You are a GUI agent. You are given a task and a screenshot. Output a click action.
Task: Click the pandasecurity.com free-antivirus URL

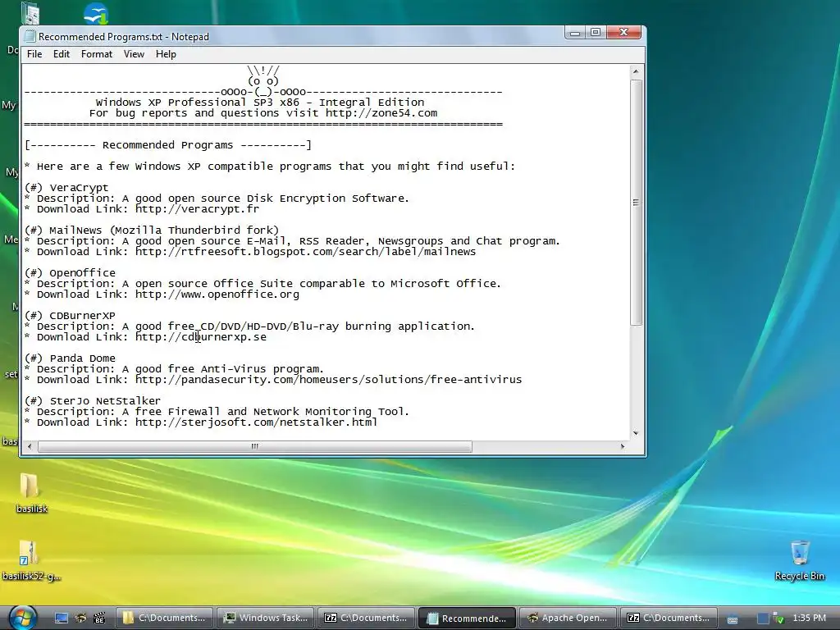(x=328, y=380)
